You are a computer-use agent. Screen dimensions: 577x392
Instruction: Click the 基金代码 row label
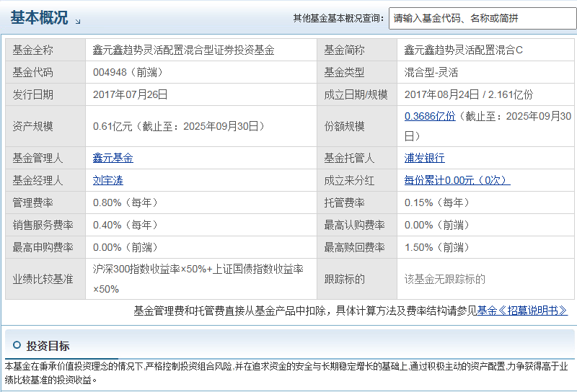point(32,73)
